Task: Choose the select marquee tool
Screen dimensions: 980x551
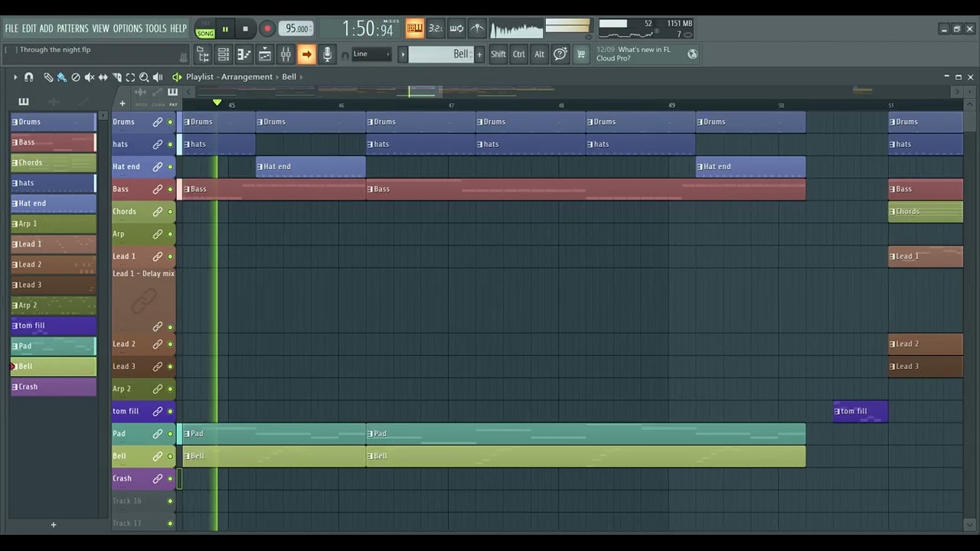Action: (130, 77)
